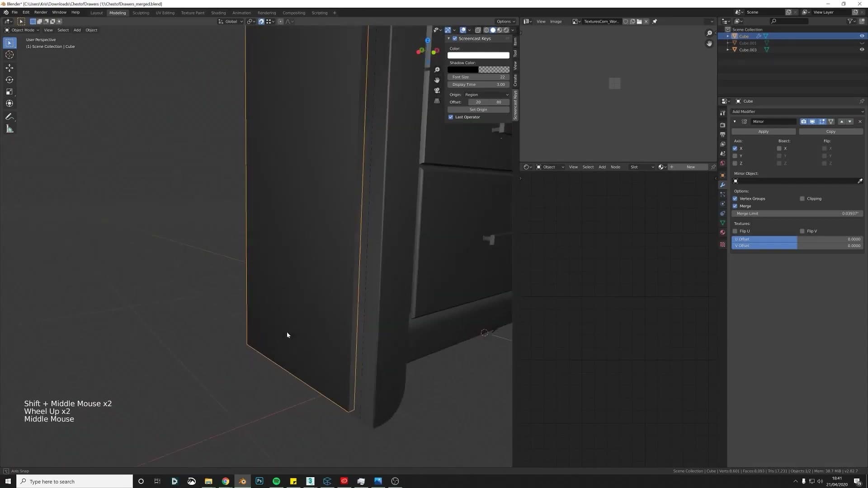Click the viewport pan hand icon
The image size is (868, 488).
(437, 80)
